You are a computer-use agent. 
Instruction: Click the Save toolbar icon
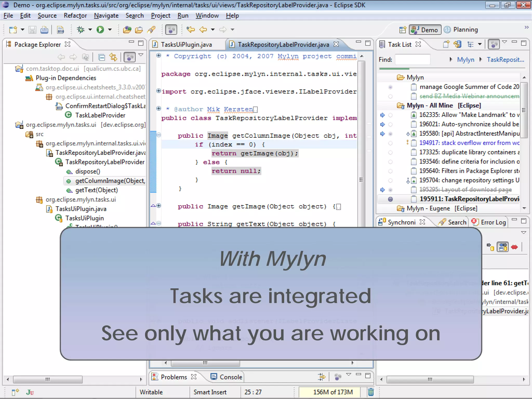tap(32, 30)
